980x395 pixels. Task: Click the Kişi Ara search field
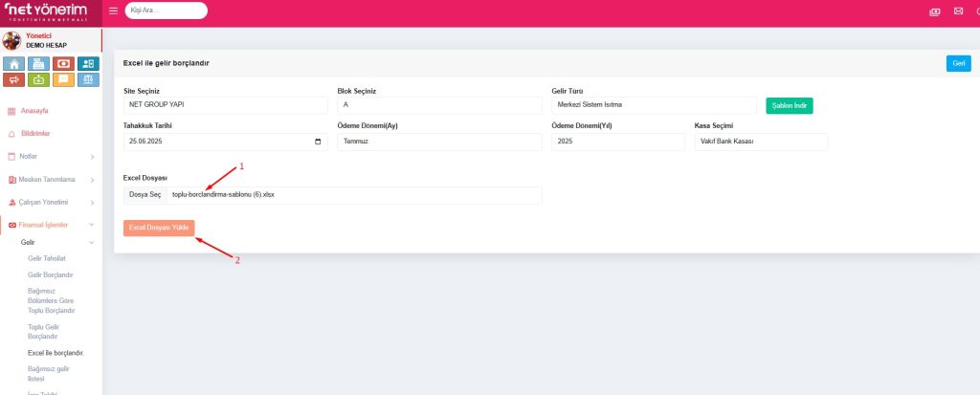click(x=166, y=11)
